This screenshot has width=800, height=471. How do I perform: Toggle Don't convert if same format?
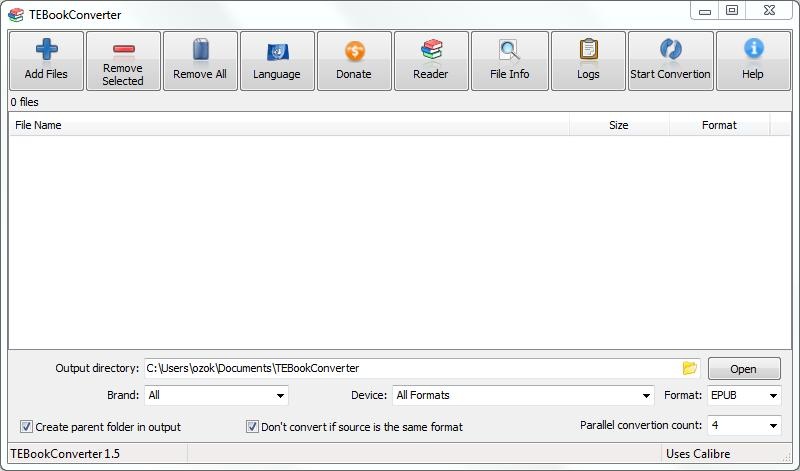point(252,427)
